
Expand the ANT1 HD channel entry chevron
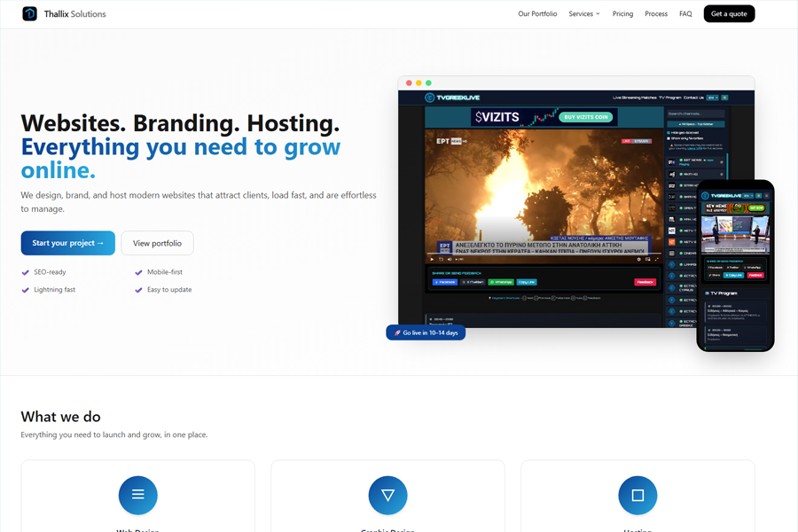[722, 174]
